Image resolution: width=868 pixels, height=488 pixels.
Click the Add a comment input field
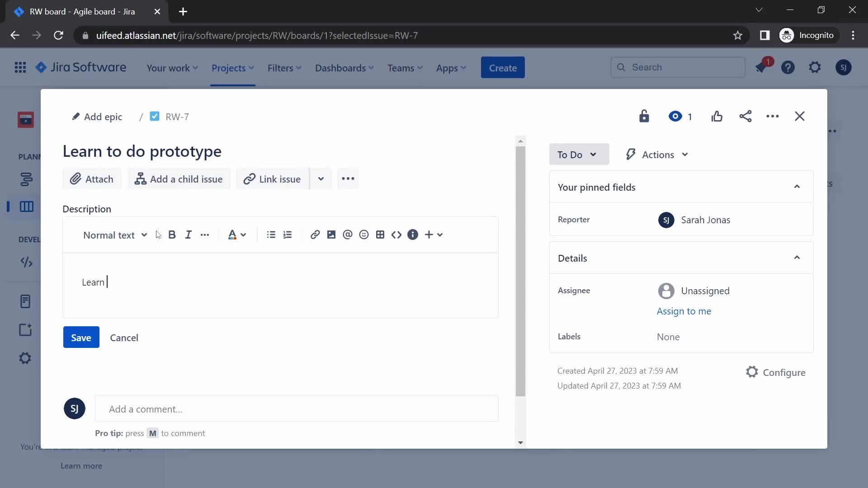(x=297, y=409)
